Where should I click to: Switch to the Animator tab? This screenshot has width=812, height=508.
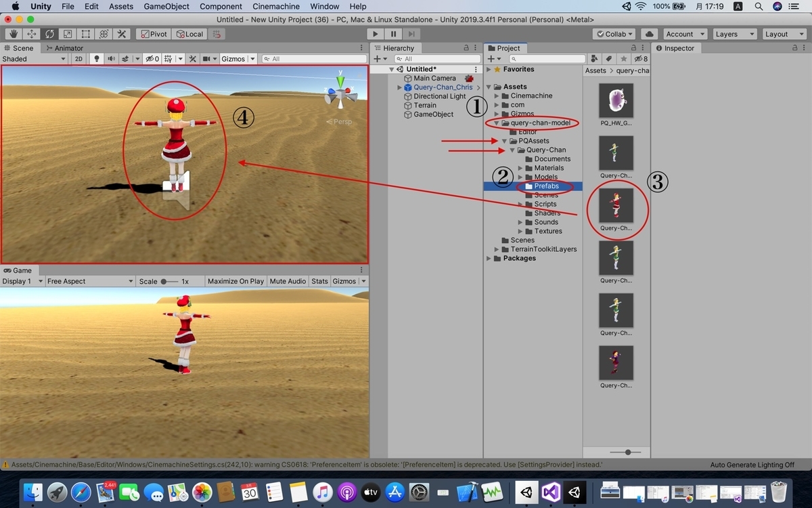click(64, 48)
